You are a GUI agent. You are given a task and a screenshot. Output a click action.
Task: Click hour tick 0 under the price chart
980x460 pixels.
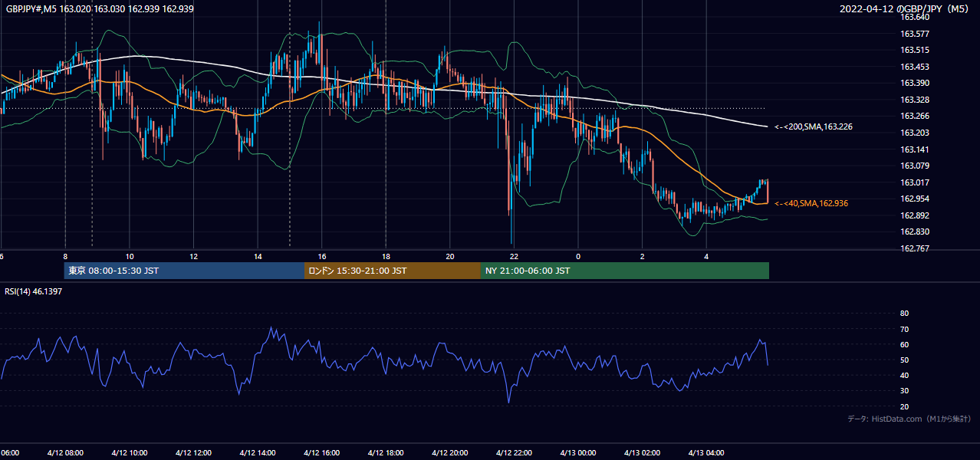point(578,256)
